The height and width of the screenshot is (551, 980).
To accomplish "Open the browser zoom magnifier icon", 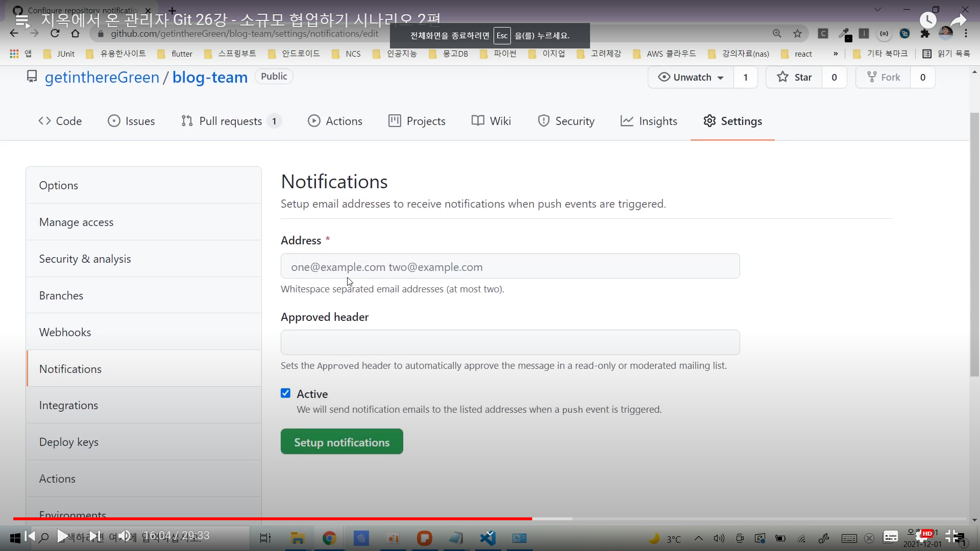I will [777, 34].
